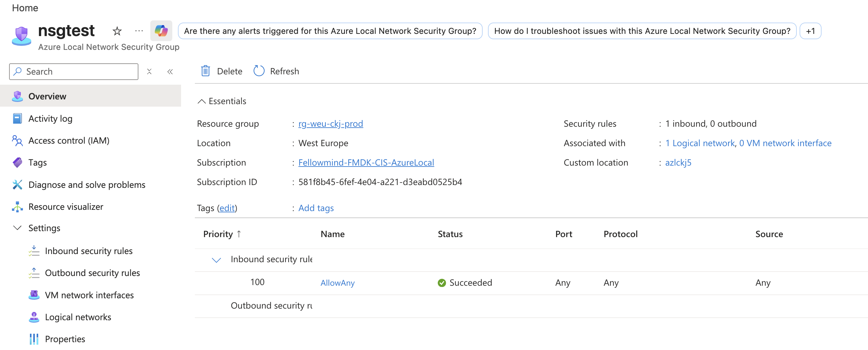868x350 pixels.
Task: Click the VM network interfaces icon
Action: 34,295
